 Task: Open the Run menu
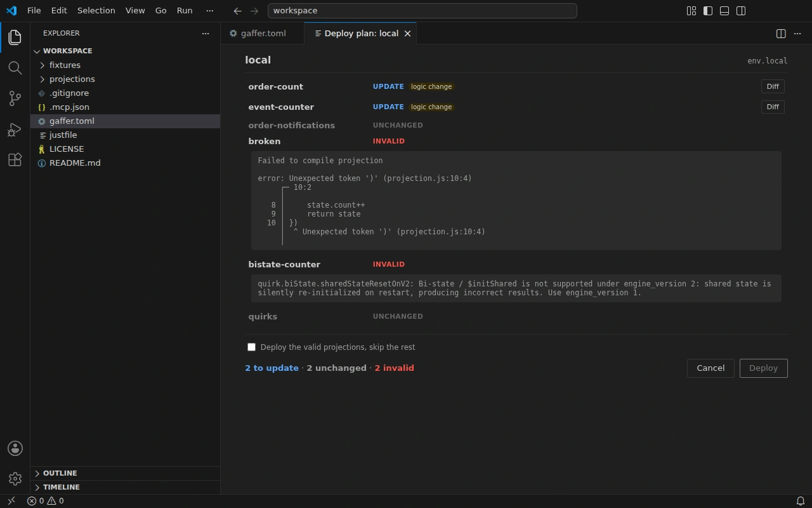tap(185, 11)
